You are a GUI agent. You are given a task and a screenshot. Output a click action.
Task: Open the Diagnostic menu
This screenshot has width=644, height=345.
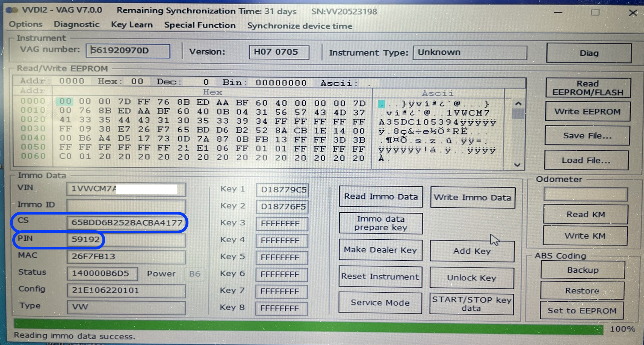(x=76, y=24)
